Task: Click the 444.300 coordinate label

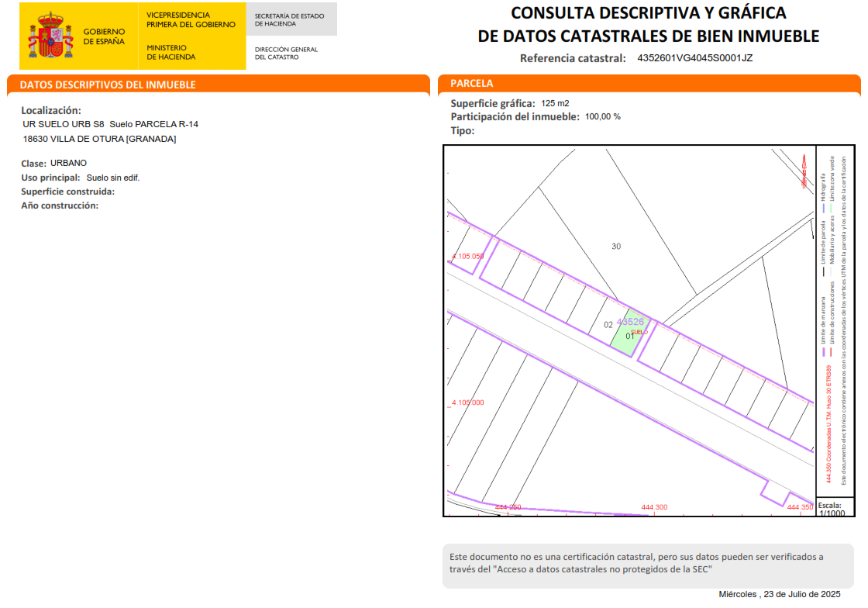Action: [x=654, y=507]
